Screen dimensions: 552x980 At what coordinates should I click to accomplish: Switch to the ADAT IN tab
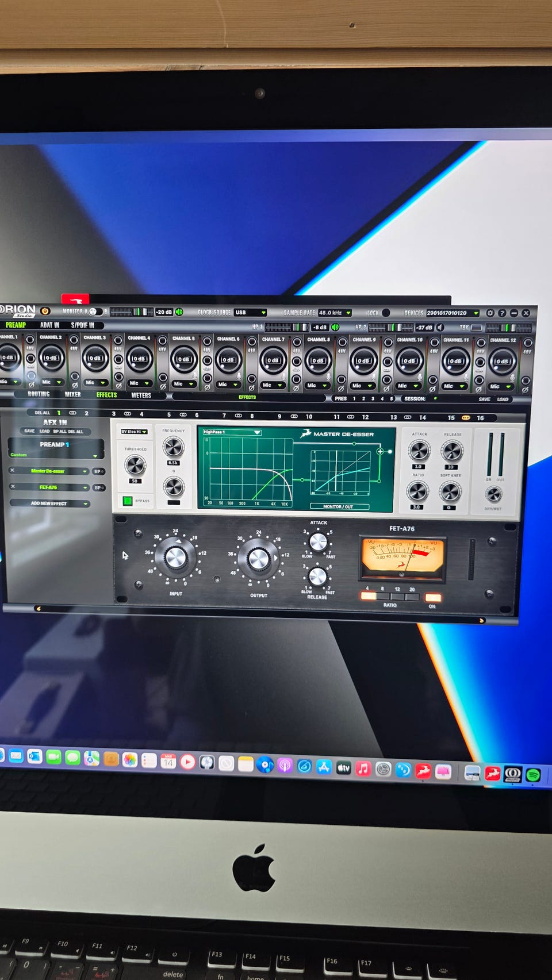49,325
